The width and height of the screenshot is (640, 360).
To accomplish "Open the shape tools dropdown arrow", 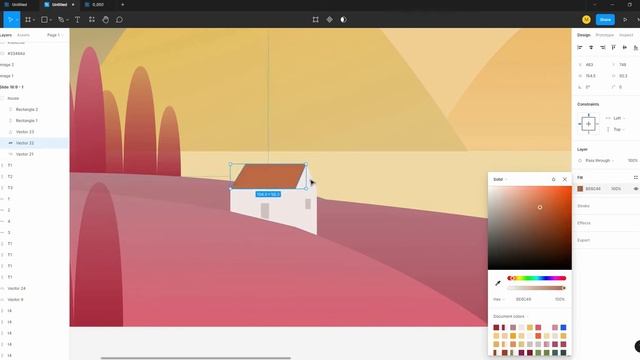I will (50, 20).
